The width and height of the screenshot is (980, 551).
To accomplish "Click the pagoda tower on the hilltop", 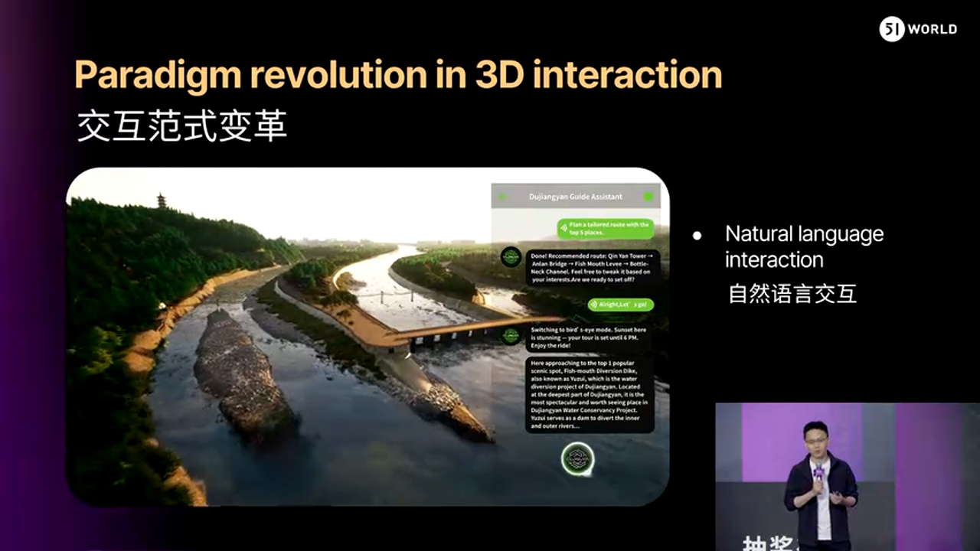I will pos(162,201).
